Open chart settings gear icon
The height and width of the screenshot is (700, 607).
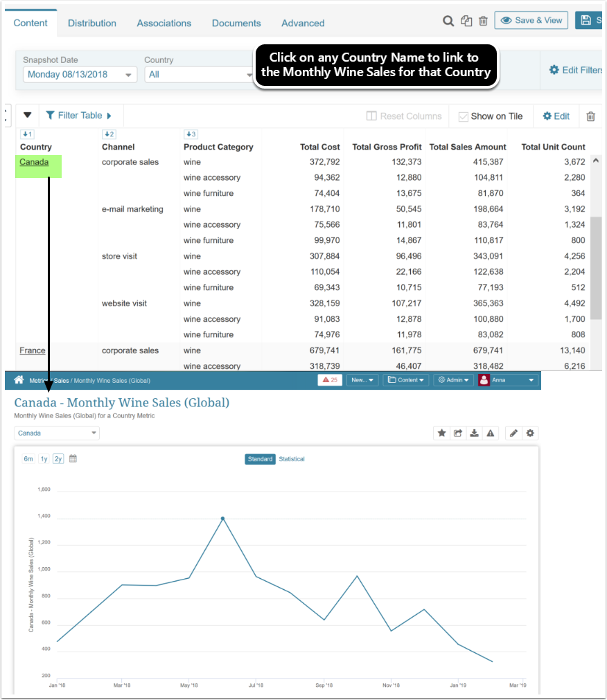(530, 433)
